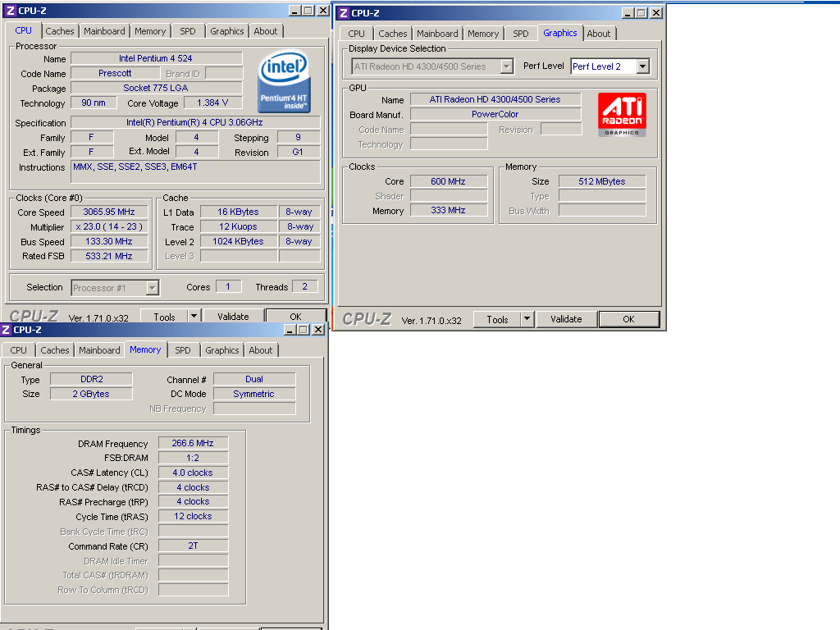This screenshot has width=840, height=630.
Task: Click the '1.384 V' core voltage value
Action: point(212,103)
